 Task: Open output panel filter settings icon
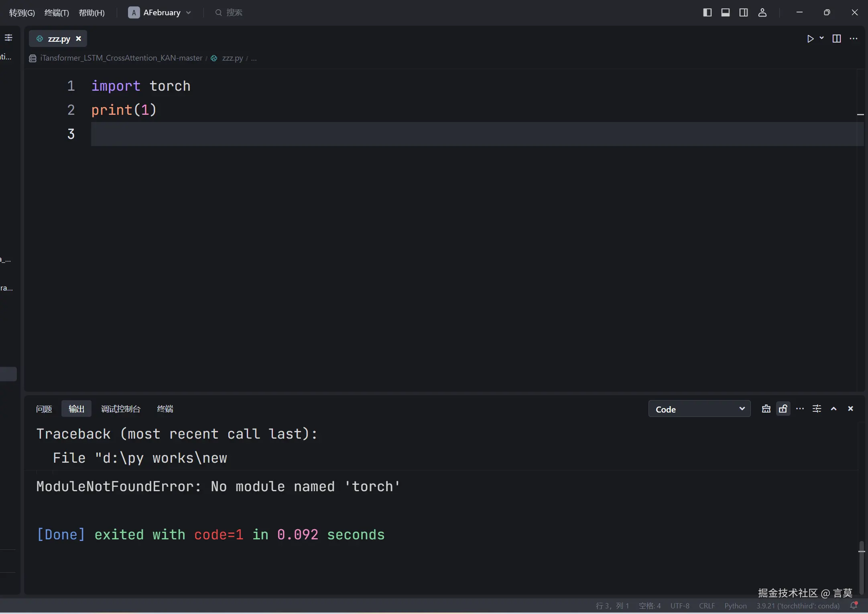coord(817,409)
